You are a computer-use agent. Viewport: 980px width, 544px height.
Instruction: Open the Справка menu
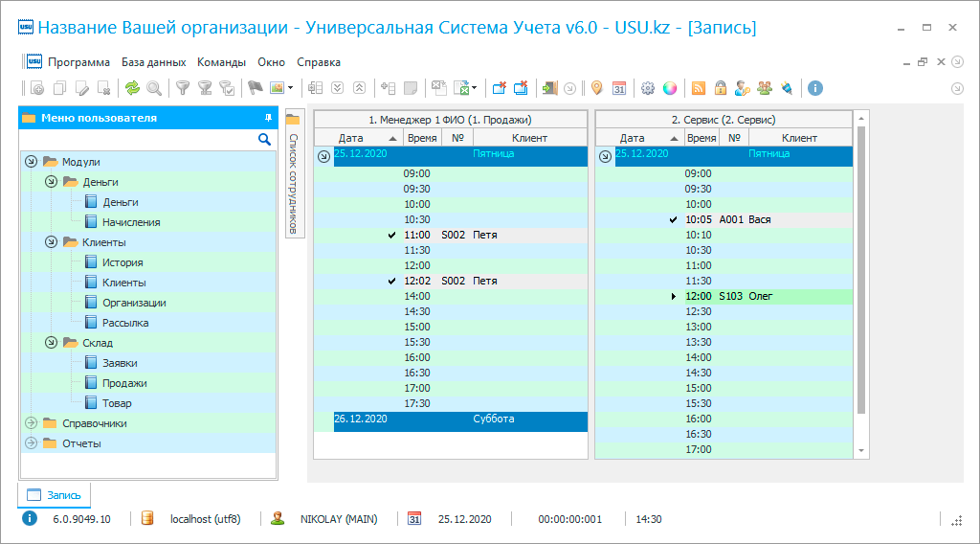(319, 62)
